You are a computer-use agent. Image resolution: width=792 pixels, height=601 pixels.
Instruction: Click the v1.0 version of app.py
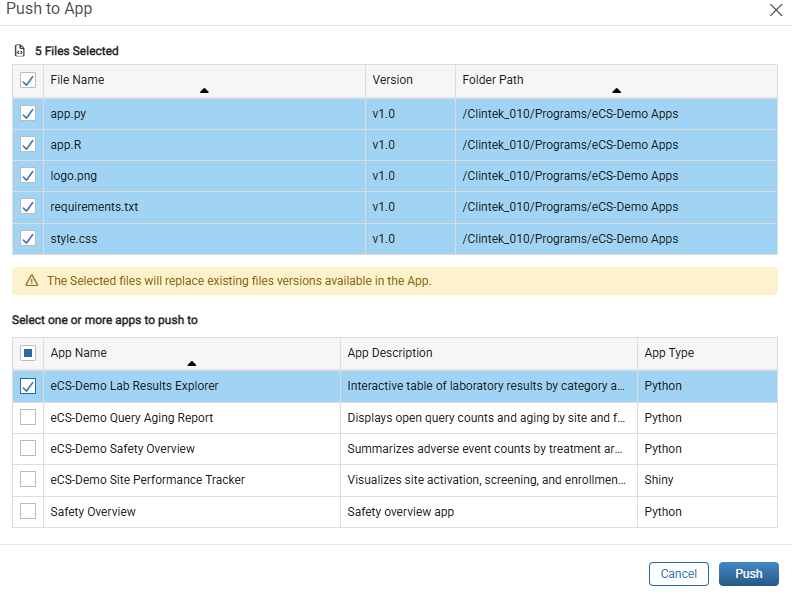pos(383,114)
